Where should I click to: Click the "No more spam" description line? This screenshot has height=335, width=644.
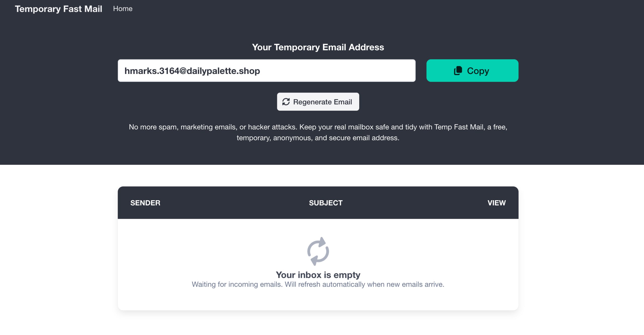tap(318, 127)
